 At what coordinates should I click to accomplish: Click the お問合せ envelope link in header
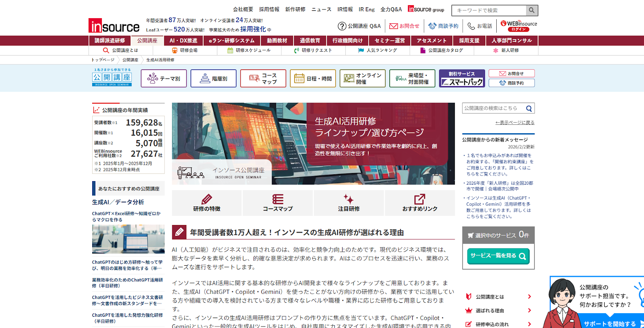pyautogui.click(x=404, y=26)
